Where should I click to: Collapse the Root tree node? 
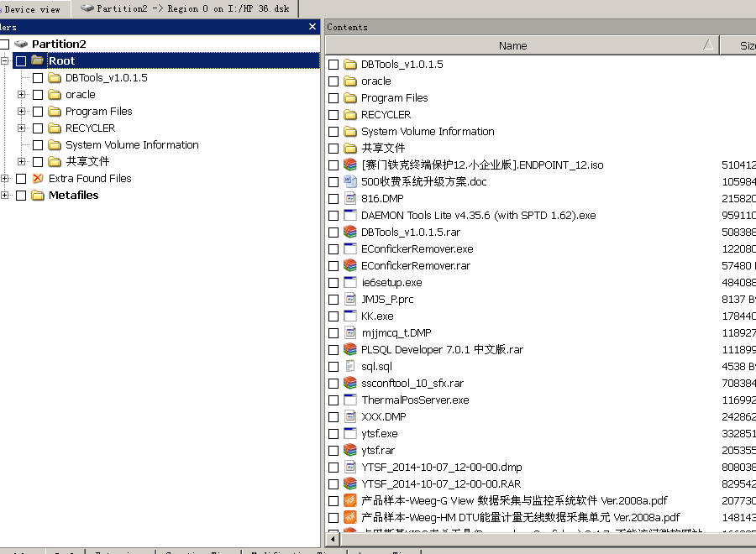(x=5, y=60)
